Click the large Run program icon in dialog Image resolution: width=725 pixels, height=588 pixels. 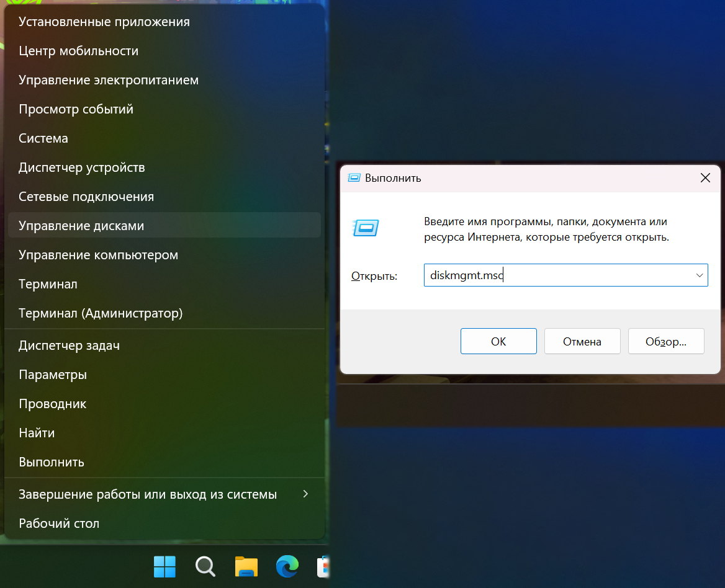click(366, 228)
